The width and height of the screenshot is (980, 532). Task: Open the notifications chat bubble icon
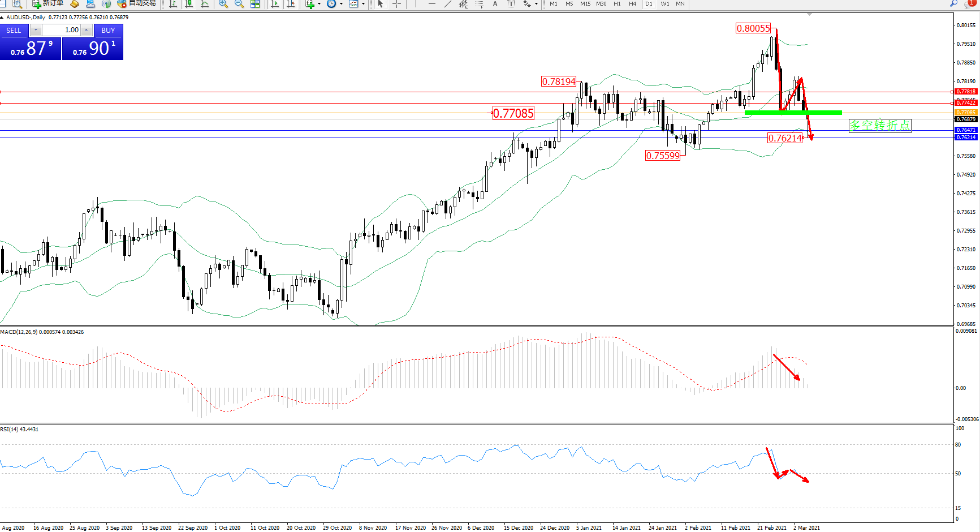[x=970, y=3]
